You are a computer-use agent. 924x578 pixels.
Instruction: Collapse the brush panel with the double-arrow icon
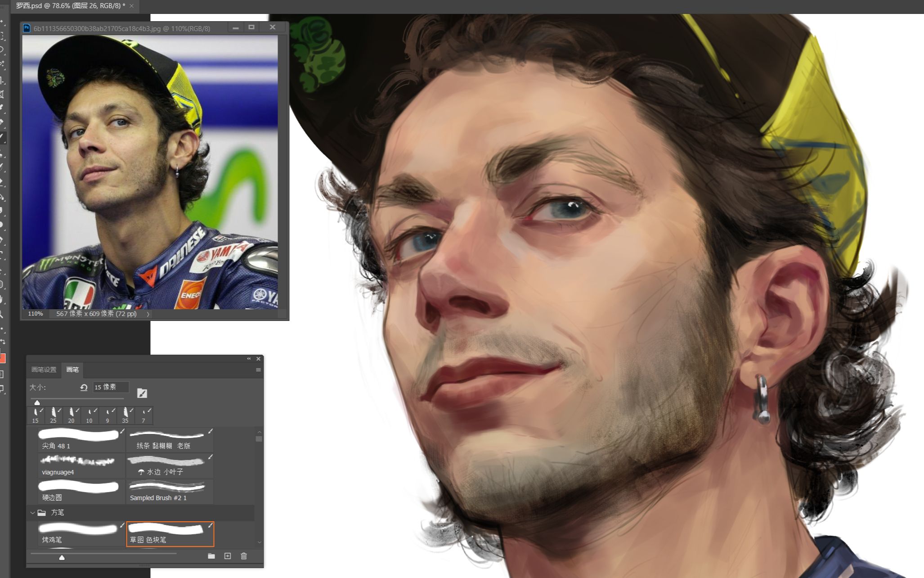coord(249,359)
